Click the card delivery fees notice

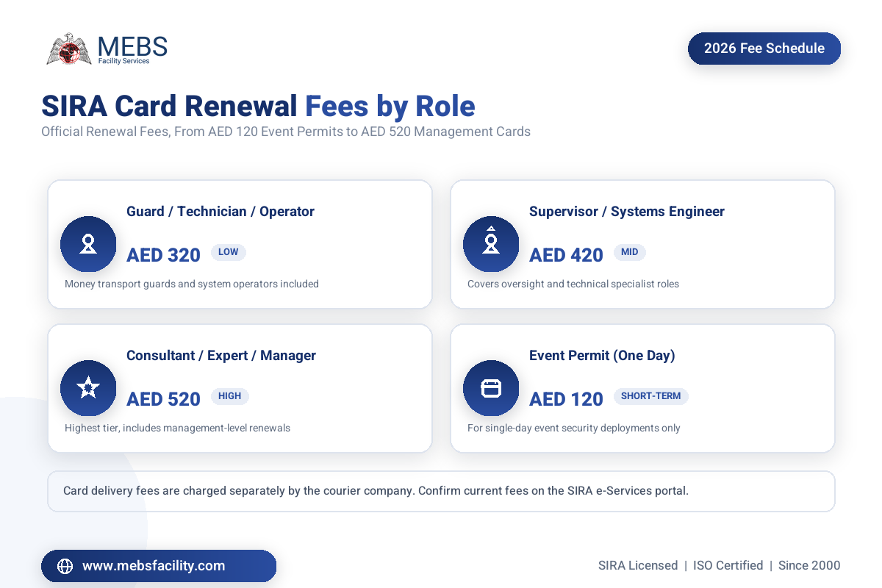pyautogui.click(x=441, y=491)
